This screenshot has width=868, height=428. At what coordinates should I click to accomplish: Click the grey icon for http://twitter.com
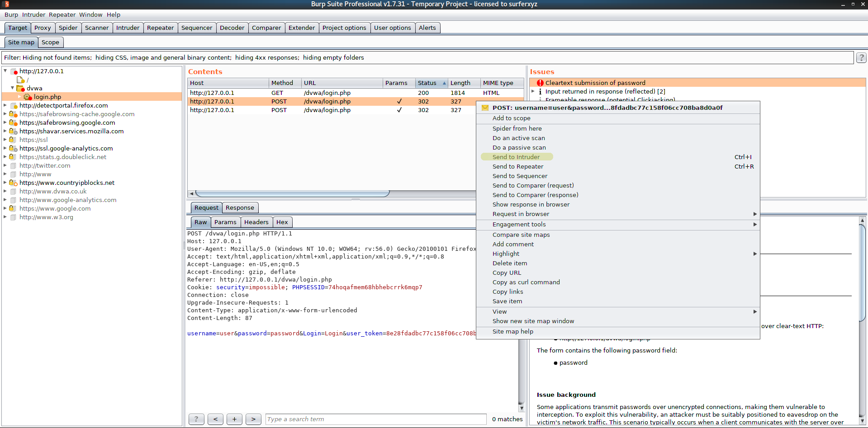pos(13,165)
